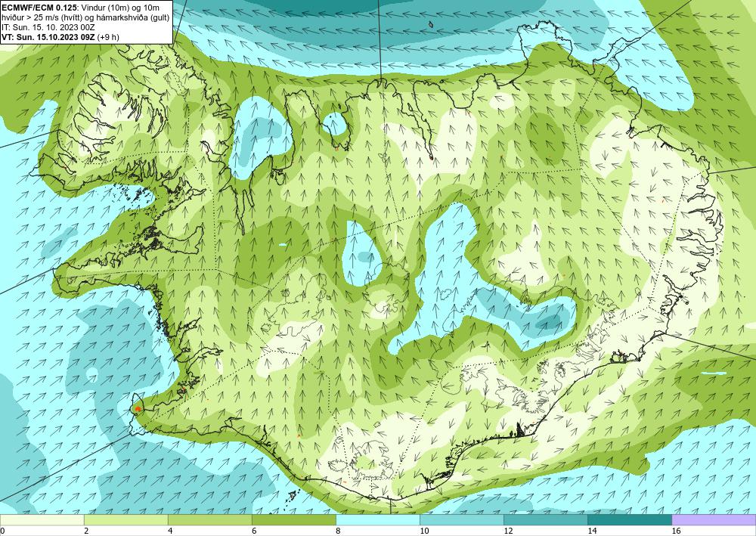Image resolution: width=756 pixels, height=536 pixels.
Task: Click the purple 16+ m/s legend swatch
Action: (714, 520)
